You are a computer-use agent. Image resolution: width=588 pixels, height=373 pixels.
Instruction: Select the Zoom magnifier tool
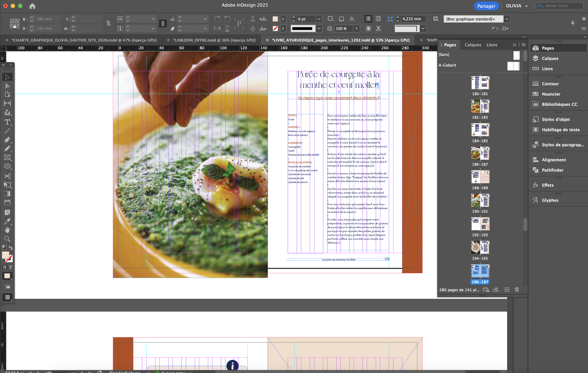pos(7,239)
